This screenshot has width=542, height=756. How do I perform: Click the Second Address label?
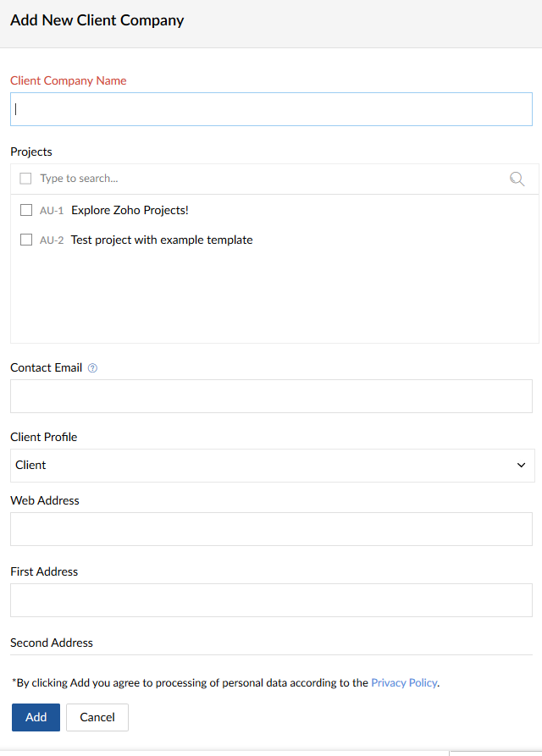(x=52, y=643)
